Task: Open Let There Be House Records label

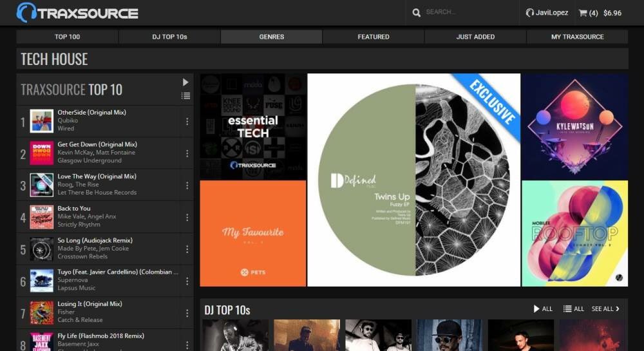Action: (x=97, y=193)
